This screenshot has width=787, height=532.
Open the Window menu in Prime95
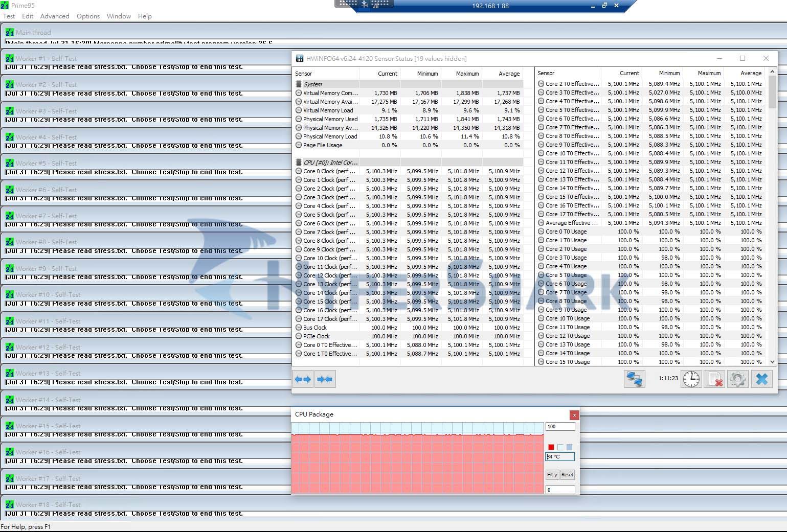(119, 16)
